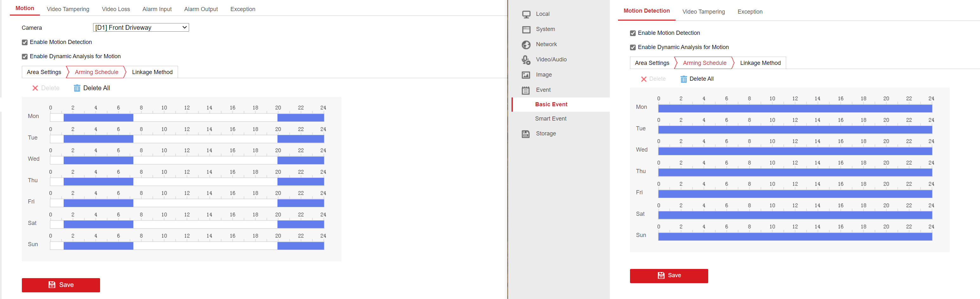The height and width of the screenshot is (299, 980).
Task: Select the System window icon in sidebar
Action: (526, 30)
